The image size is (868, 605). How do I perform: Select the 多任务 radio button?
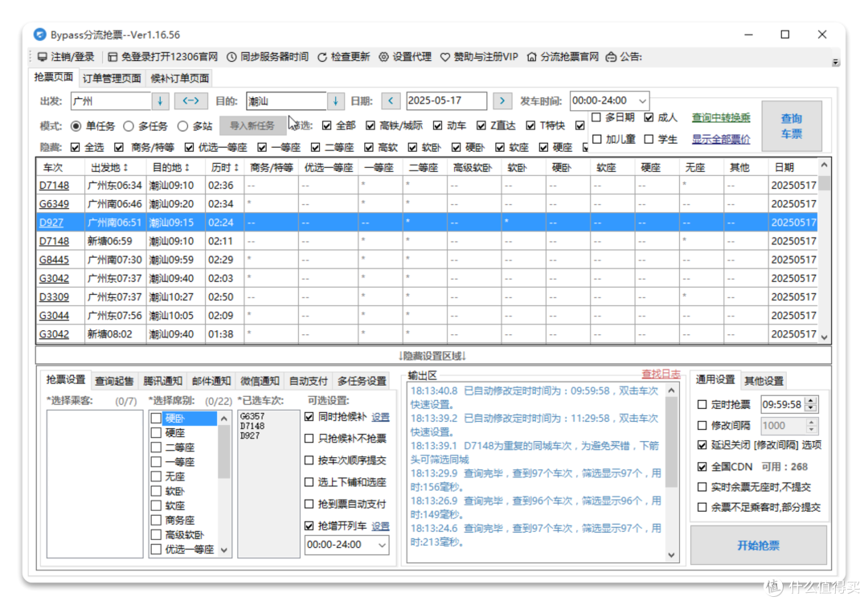click(x=129, y=126)
